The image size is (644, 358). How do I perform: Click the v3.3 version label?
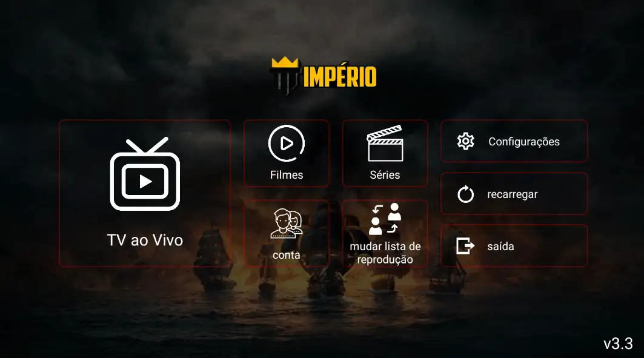point(618,343)
